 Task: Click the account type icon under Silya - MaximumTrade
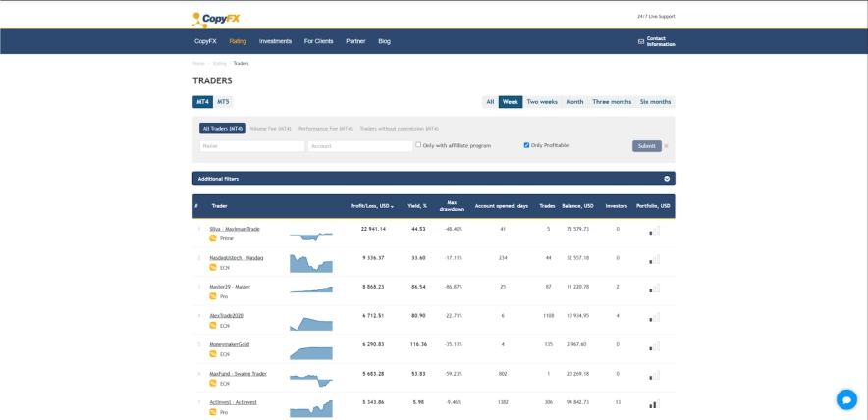[x=213, y=238]
